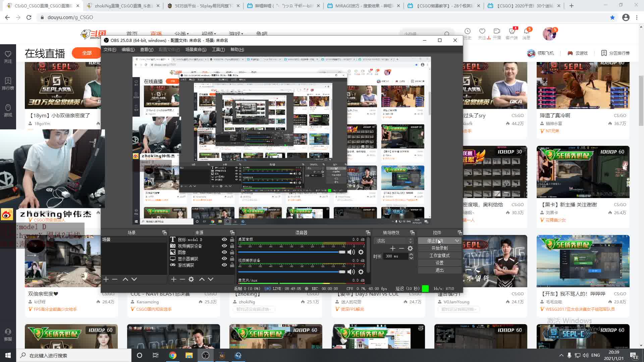Add a new scene with plus icon
The width and height of the screenshot is (644, 362).
click(x=106, y=279)
